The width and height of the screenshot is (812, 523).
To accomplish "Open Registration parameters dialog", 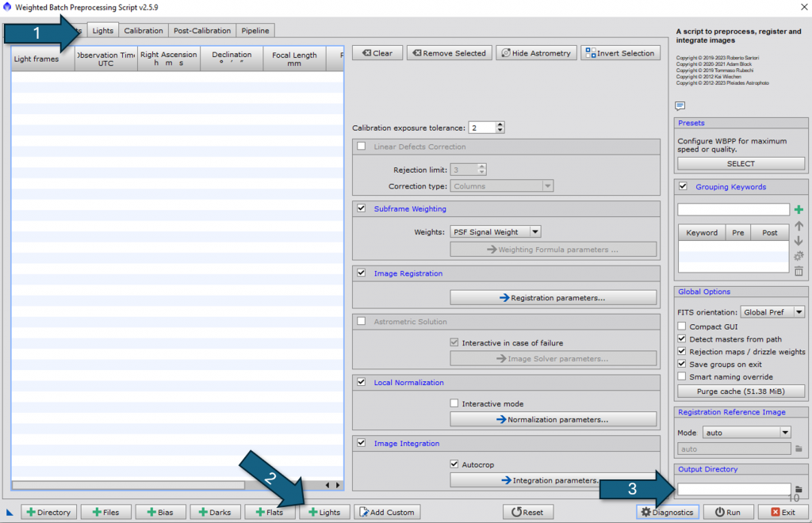I will (553, 298).
